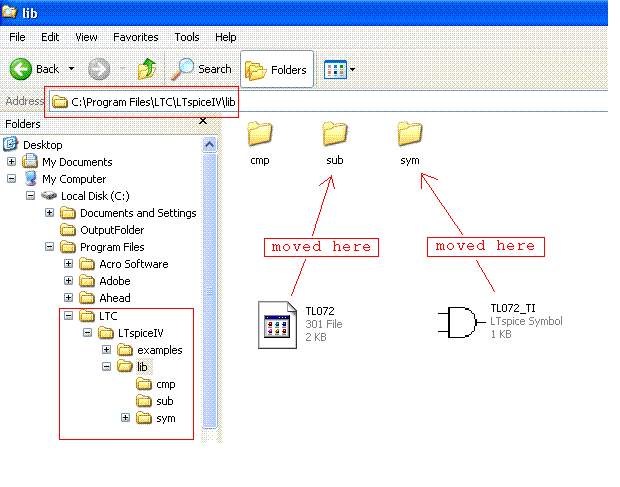This screenshot has height=487, width=620.
Task: Expand examples tree node
Action: coord(106,350)
